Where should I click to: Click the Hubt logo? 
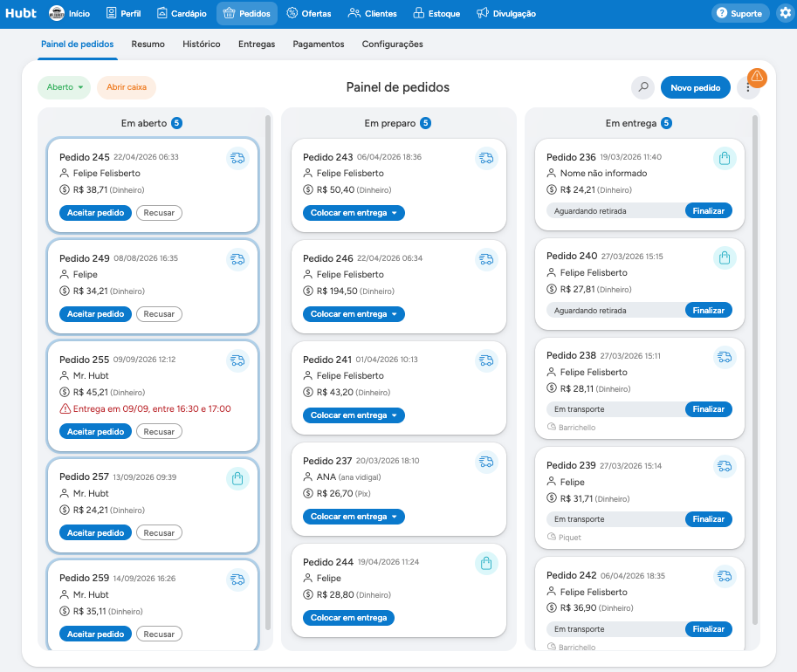click(21, 13)
